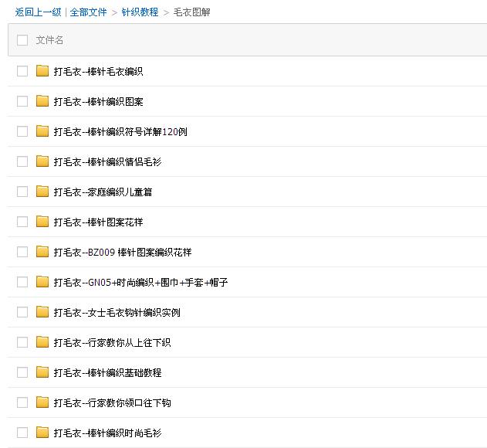Navigate to 全部文件 breadcrumb
The height and width of the screenshot is (448, 487).
[88, 12]
